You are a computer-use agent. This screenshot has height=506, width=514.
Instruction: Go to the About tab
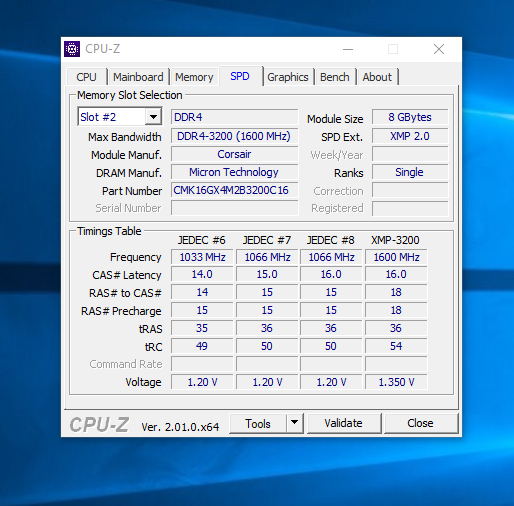coord(377,77)
